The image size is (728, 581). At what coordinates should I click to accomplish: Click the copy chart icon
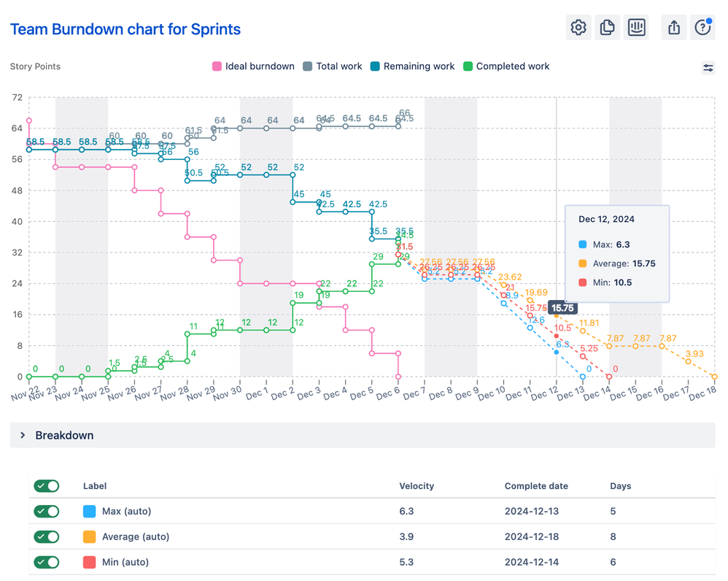click(607, 27)
